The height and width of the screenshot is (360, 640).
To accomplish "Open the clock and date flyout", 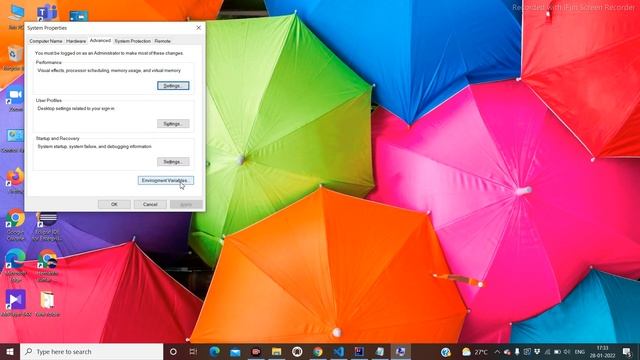I will tap(602, 351).
